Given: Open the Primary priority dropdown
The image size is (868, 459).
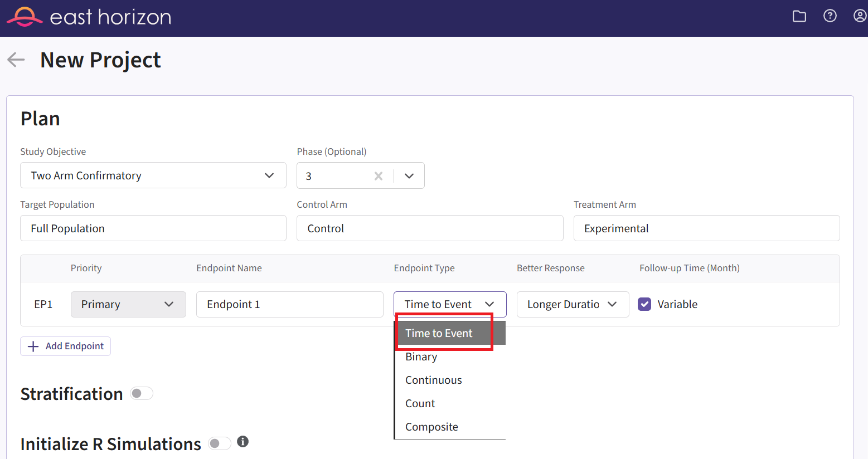Looking at the screenshot, I should [128, 304].
